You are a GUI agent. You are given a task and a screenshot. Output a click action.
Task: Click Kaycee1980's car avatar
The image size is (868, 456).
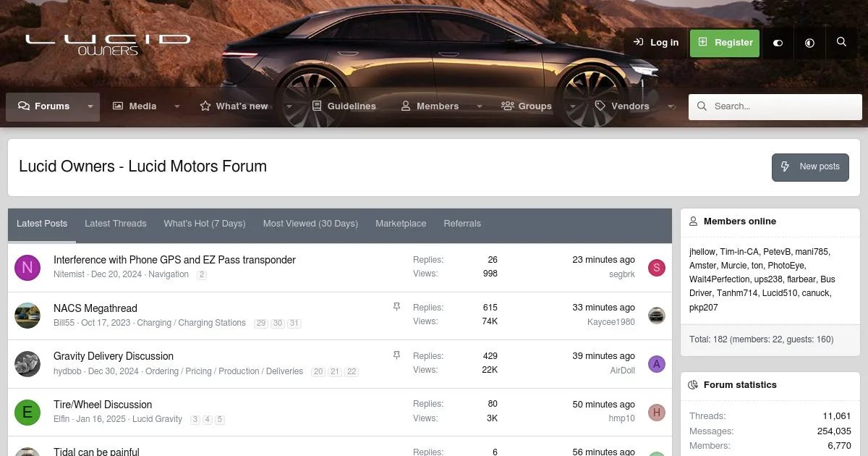656,316
